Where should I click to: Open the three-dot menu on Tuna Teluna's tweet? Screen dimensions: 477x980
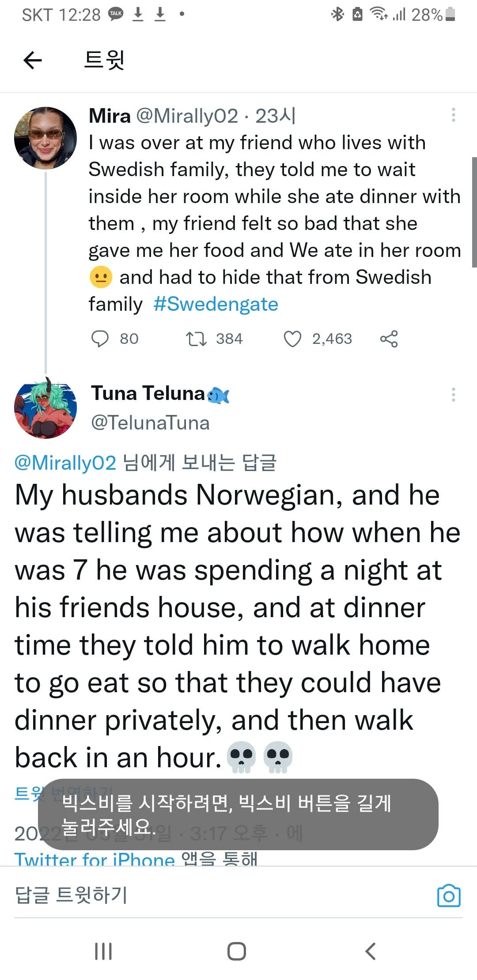[x=453, y=395]
